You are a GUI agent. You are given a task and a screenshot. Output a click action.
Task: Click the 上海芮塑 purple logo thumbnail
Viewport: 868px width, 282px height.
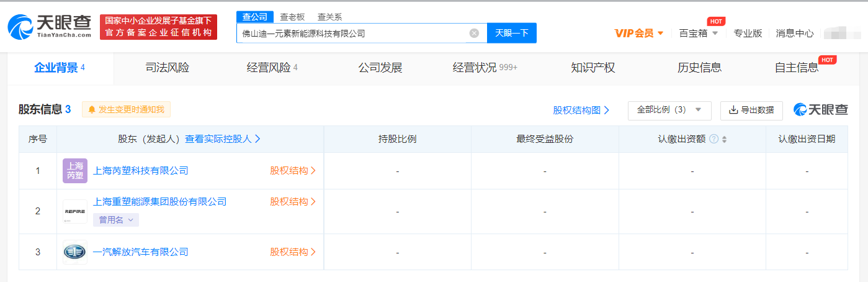click(x=75, y=171)
